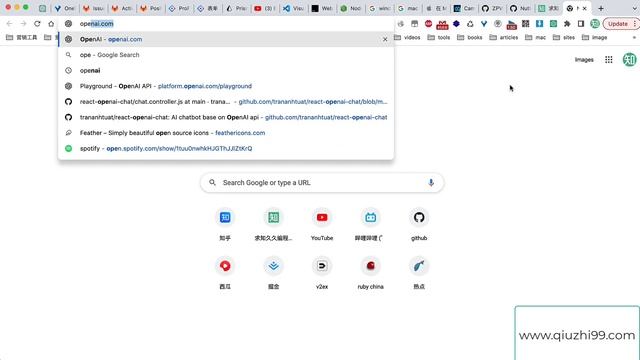Open the Extensions puzzle piece icon
The height and width of the screenshot is (360, 640).
[x=567, y=24]
